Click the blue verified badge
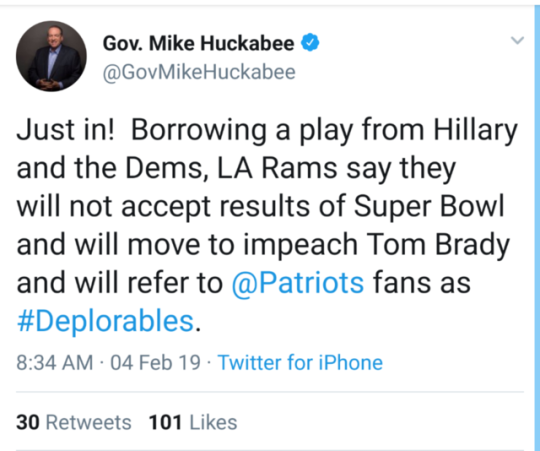 [x=310, y=42]
